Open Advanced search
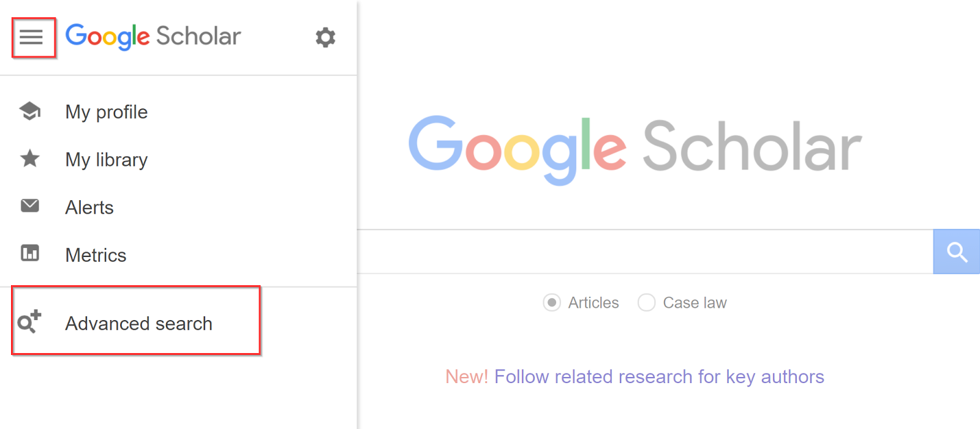 tap(138, 323)
